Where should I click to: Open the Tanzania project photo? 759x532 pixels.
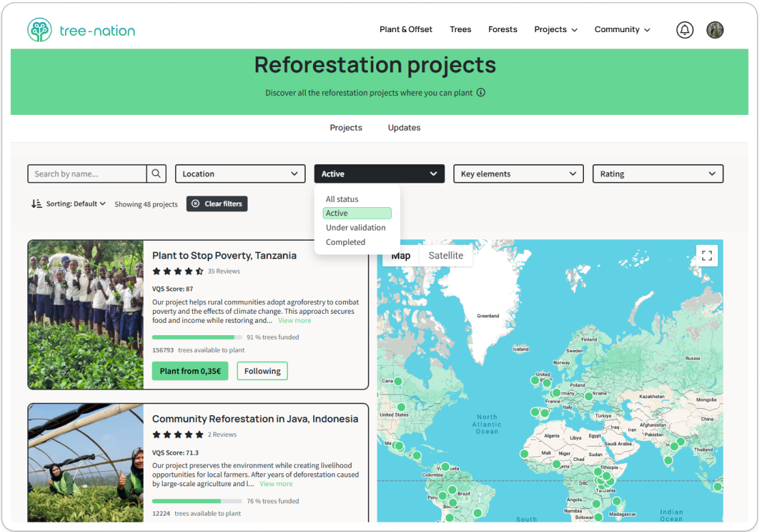pyautogui.click(x=85, y=315)
